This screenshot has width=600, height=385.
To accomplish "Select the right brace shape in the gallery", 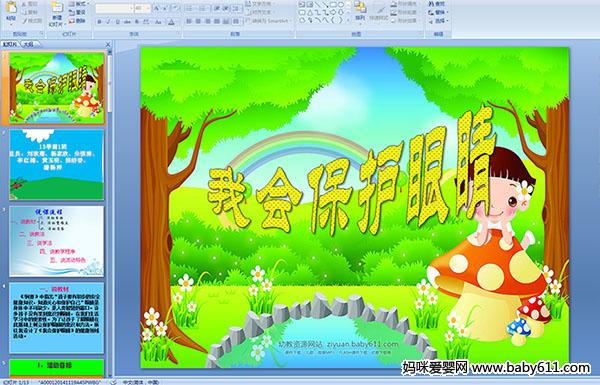I will [341, 20].
